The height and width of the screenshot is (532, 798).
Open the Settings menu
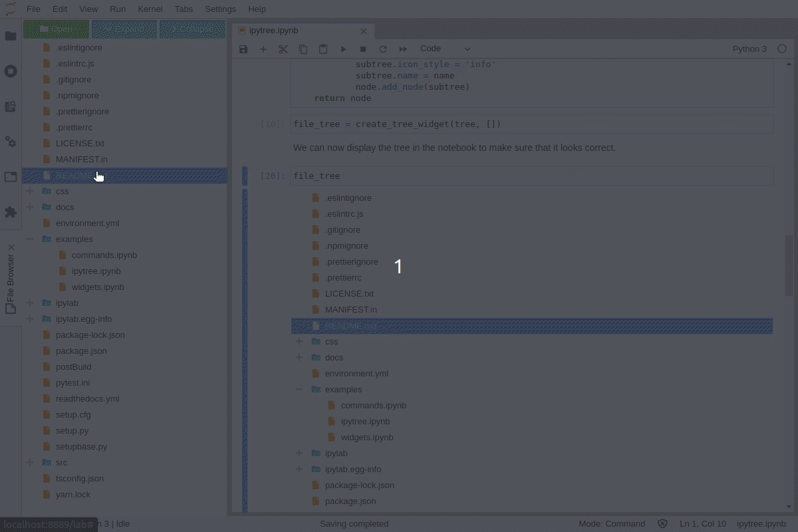pyautogui.click(x=220, y=9)
